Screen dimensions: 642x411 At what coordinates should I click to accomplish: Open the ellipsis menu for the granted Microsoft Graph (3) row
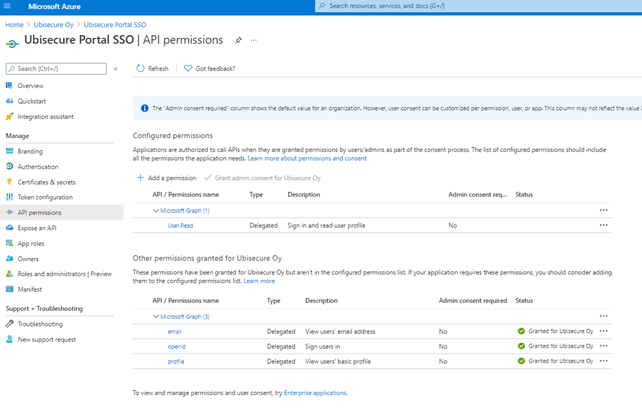coord(604,316)
